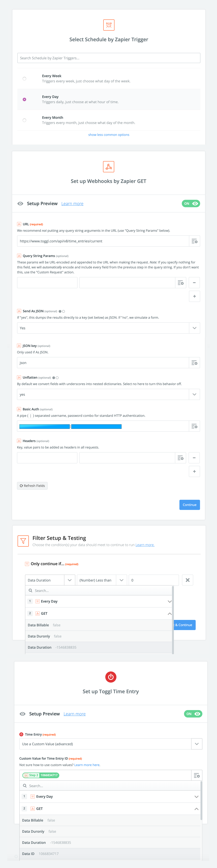Select the Every Week trigger
Image resolution: width=217 pixels, height=868 pixels.
(24, 79)
